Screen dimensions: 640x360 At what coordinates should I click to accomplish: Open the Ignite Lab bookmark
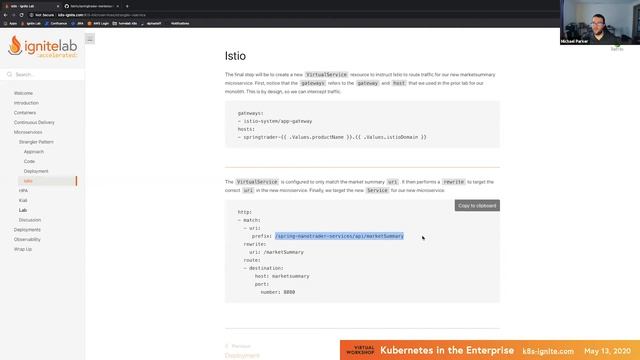click(x=31, y=23)
